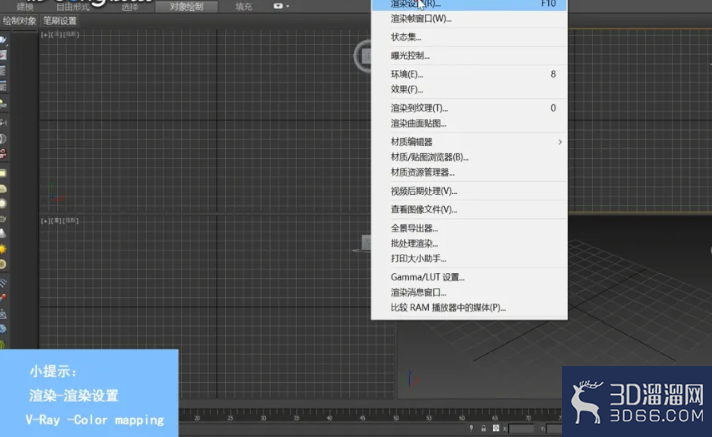Select 查看图像文件(V) menu entry
This screenshot has width=712, height=437.
(470, 209)
